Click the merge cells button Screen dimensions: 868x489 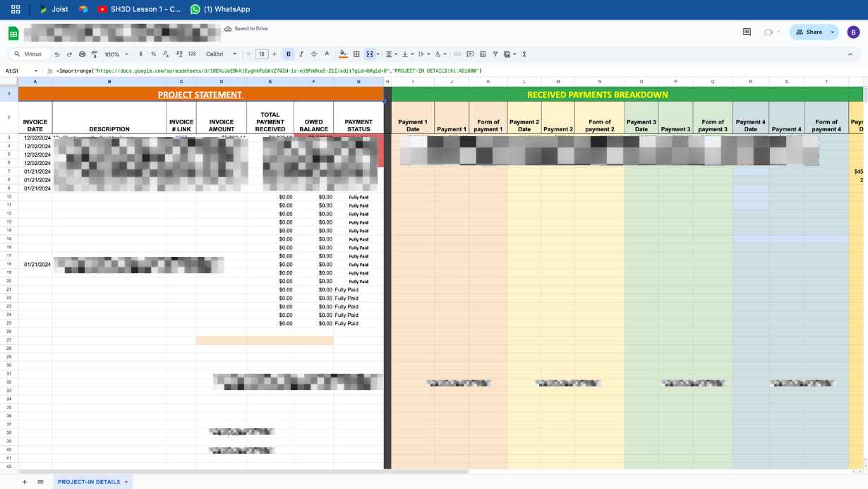pos(369,54)
